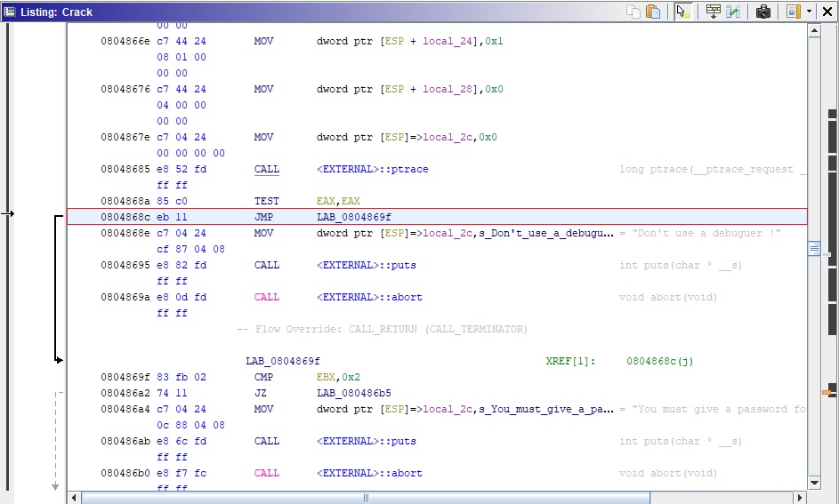
Task: Click the TEST mnemonic at 0804868a
Action: click(x=266, y=201)
